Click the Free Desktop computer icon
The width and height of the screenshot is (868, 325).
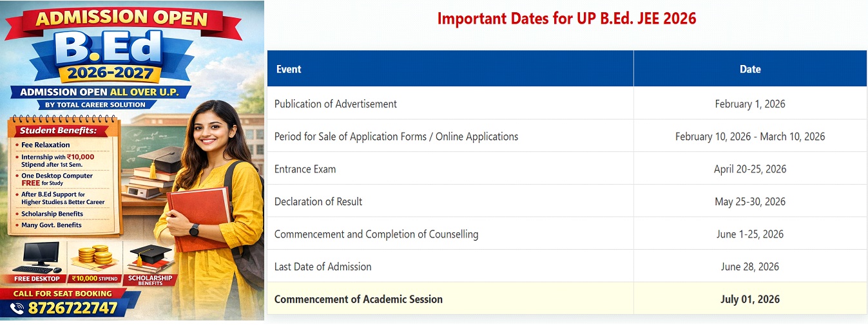point(37,257)
